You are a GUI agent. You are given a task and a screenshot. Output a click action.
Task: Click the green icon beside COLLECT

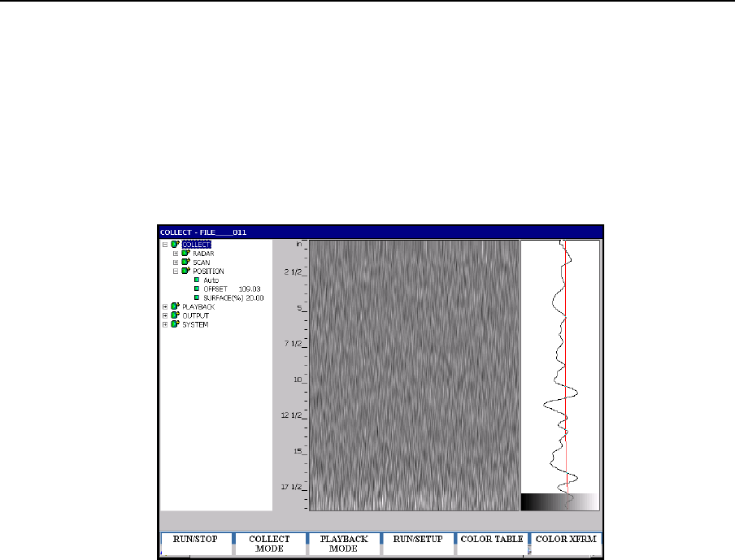175,244
